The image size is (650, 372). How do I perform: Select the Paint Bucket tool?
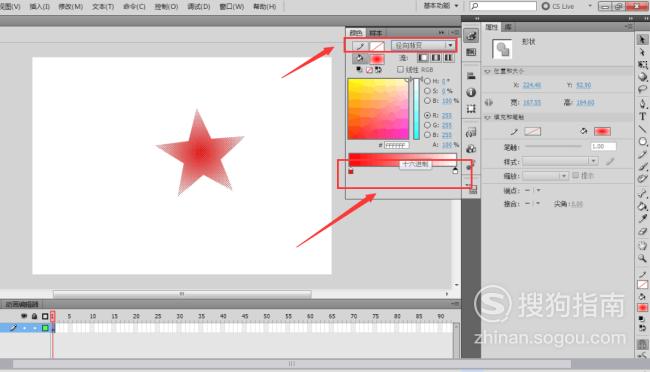[x=642, y=206]
